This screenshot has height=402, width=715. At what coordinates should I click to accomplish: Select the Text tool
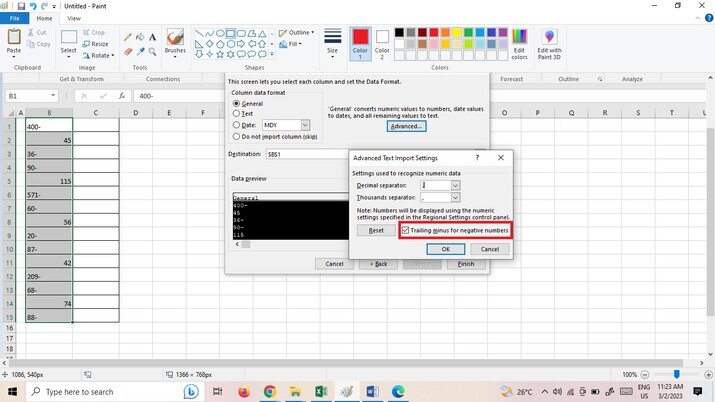(x=152, y=37)
